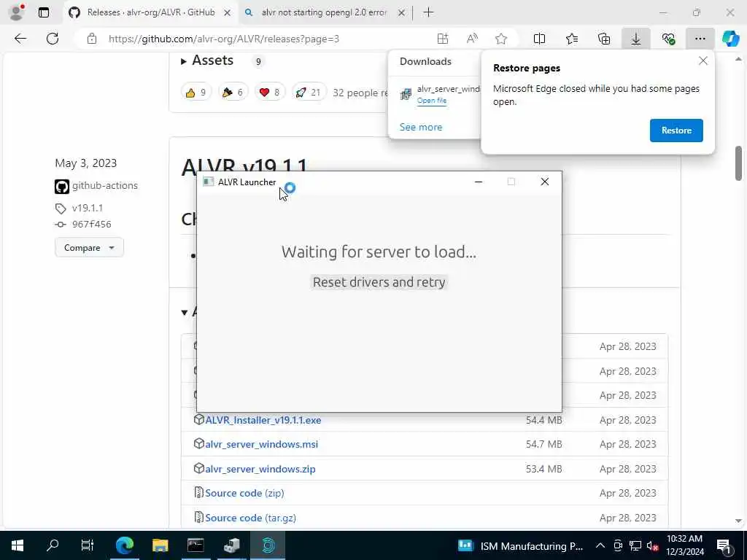Viewport: 747px width, 560px height.
Task: Open the Edge profile avatar
Action: click(17, 12)
